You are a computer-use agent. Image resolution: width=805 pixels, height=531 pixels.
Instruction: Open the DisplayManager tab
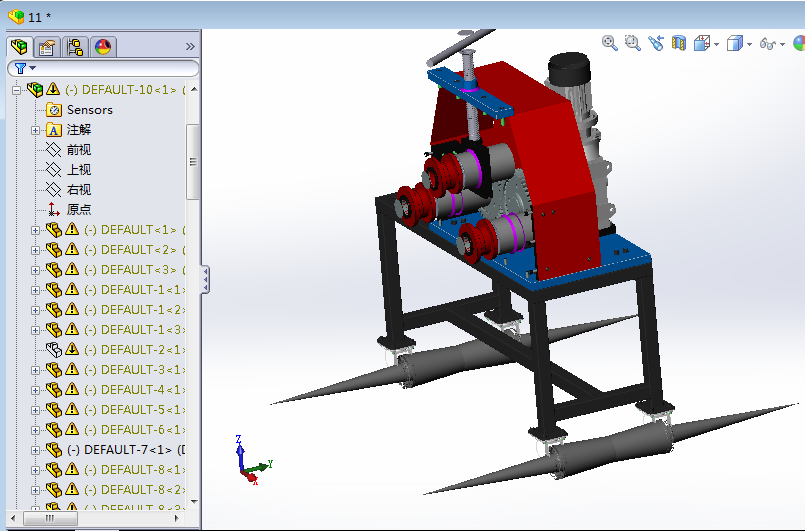point(103,47)
